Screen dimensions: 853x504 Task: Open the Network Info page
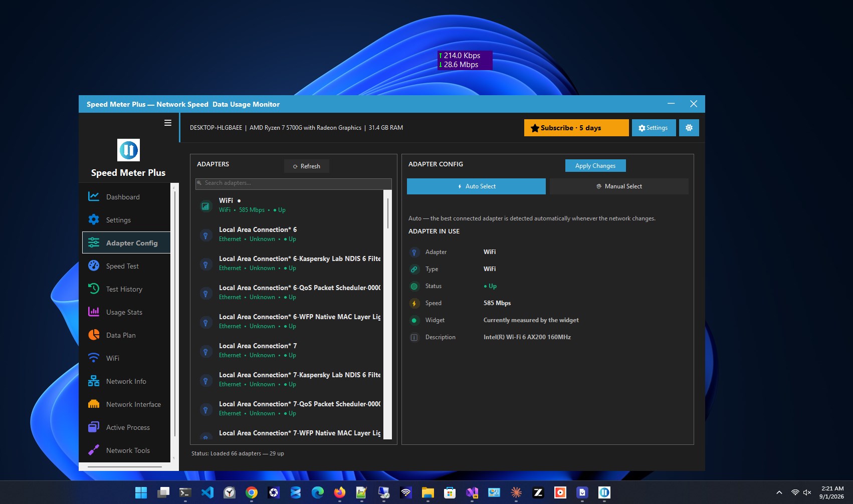pyautogui.click(x=126, y=381)
